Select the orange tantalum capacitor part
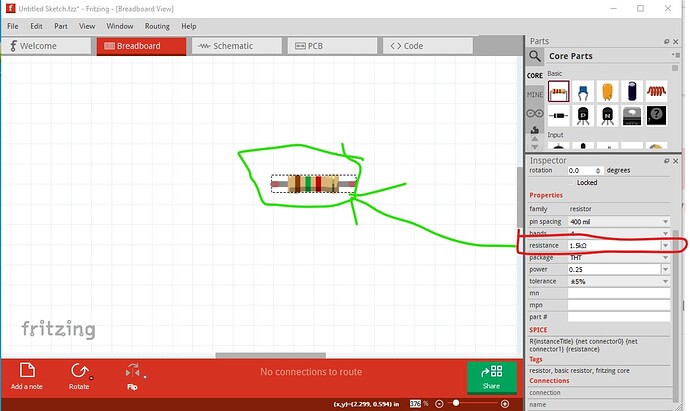 [607, 91]
